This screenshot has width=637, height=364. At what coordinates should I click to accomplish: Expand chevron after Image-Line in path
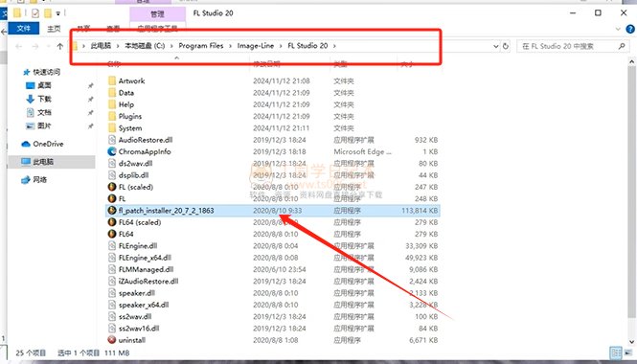tap(281, 46)
